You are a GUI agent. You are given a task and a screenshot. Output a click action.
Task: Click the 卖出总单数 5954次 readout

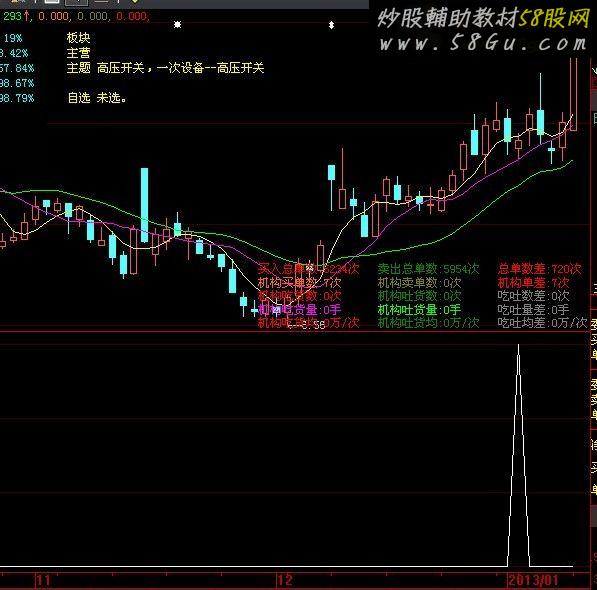pyautogui.click(x=428, y=269)
